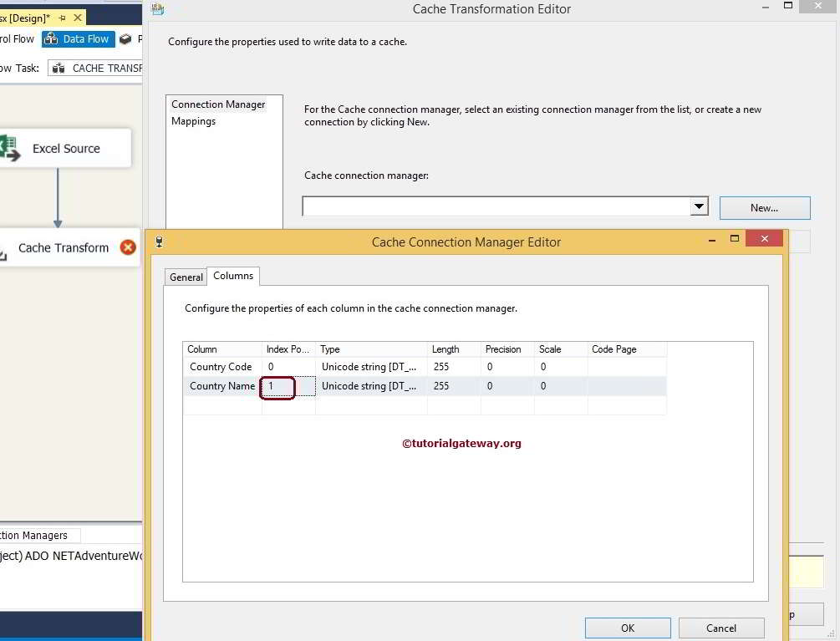840x641 pixels.
Task: Click the red error icon on Cache Transform
Action: pyautogui.click(x=127, y=247)
